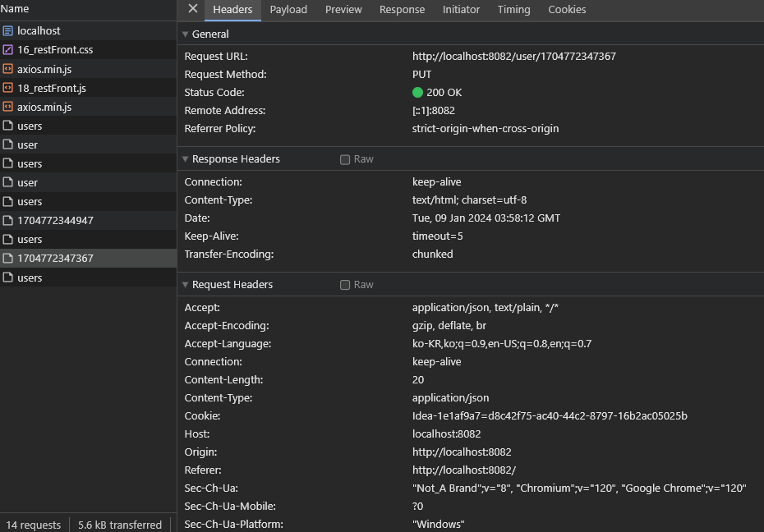This screenshot has height=532, width=764.
Task: Collapse the General section
Action: click(x=185, y=34)
